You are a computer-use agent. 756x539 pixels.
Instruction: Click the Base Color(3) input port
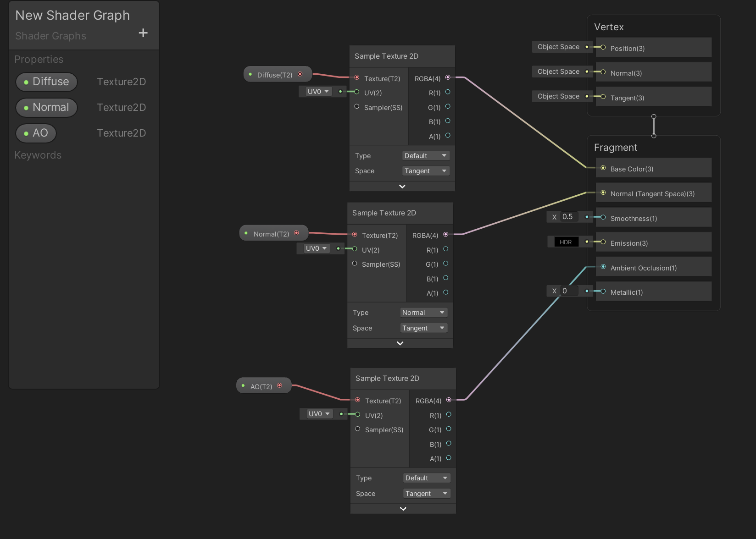pyautogui.click(x=603, y=168)
